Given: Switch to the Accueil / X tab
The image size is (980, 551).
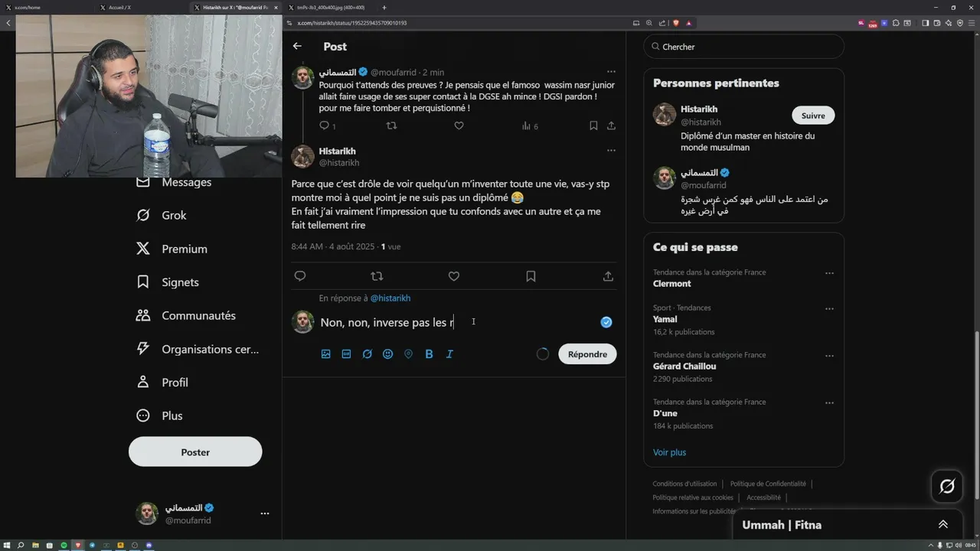Looking at the screenshot, I should (142, 7).
